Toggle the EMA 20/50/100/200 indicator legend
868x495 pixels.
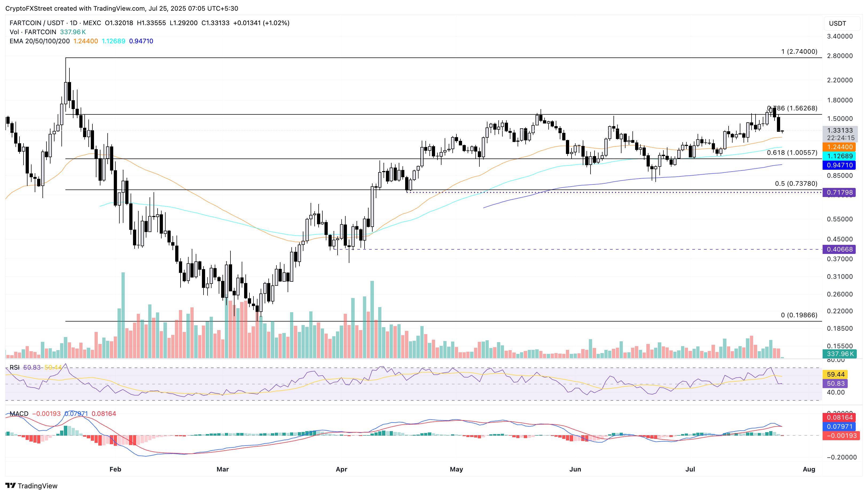[40, 41]
